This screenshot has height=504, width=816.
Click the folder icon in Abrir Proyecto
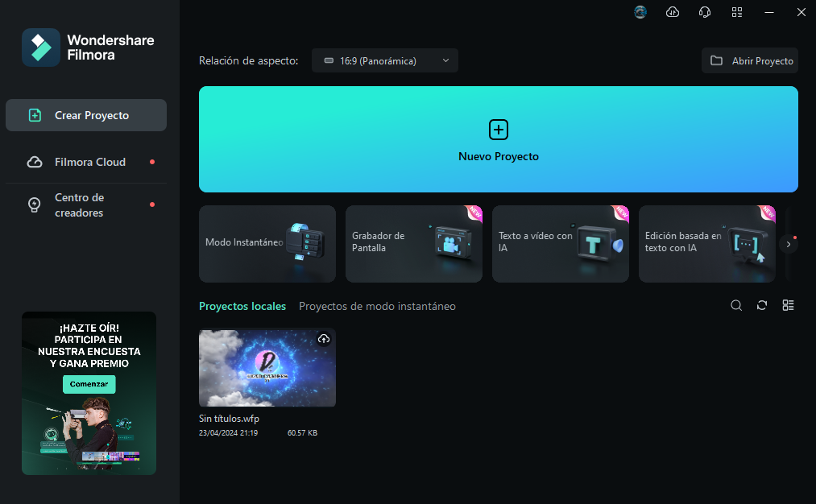[x=717, y=60]
